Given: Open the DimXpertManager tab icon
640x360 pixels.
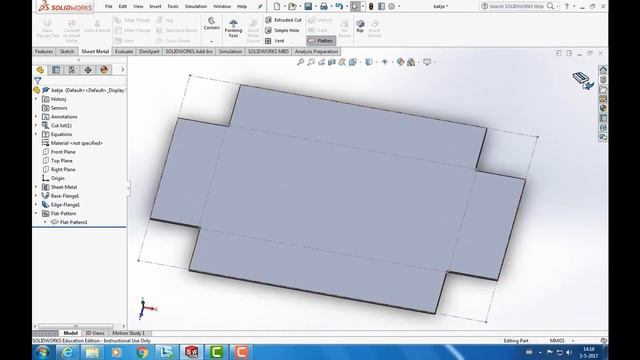Looking at the screenshot, I should [88, 70].
